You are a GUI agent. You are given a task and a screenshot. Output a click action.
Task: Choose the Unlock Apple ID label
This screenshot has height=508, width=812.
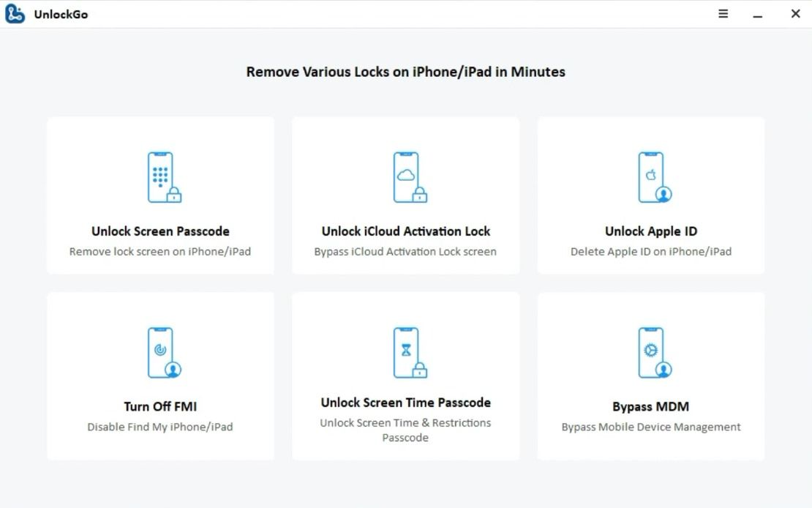(x=651, y=231)
